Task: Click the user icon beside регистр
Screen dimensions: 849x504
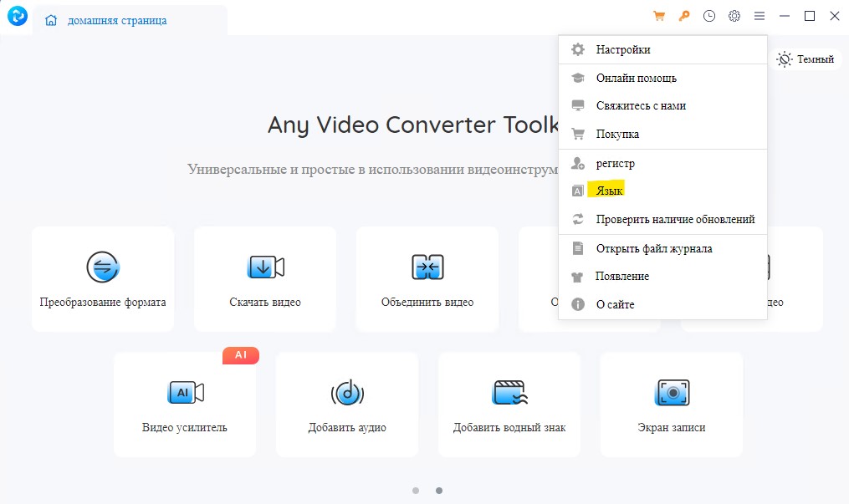Action: (578, 163)
